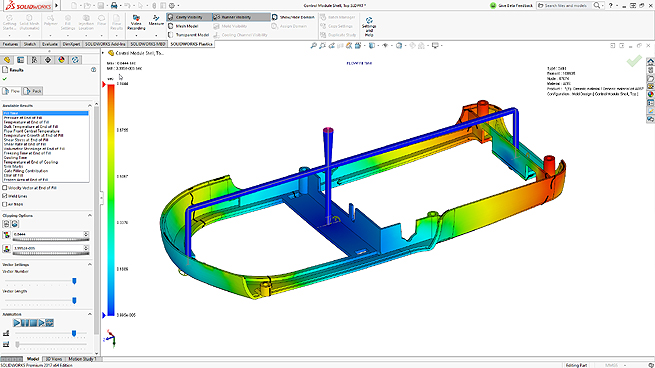655x368 pixels.
Task: Collapse the Vector Settings section
Action: pos(89,264)
